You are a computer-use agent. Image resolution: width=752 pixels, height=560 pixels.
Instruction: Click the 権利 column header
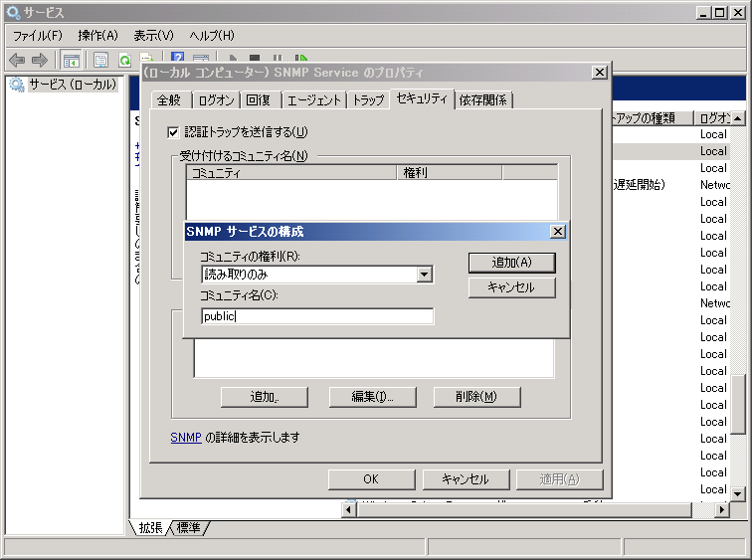click(450, 173)
